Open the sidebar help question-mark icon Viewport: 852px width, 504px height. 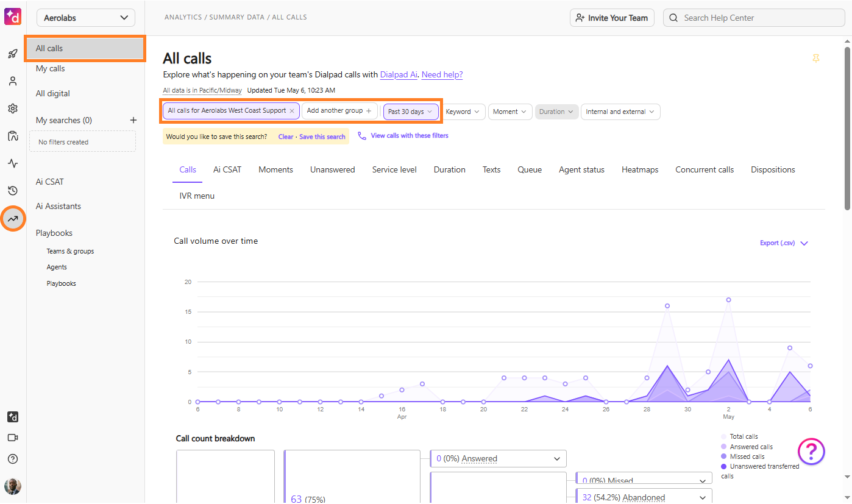(x=13, y=459)
